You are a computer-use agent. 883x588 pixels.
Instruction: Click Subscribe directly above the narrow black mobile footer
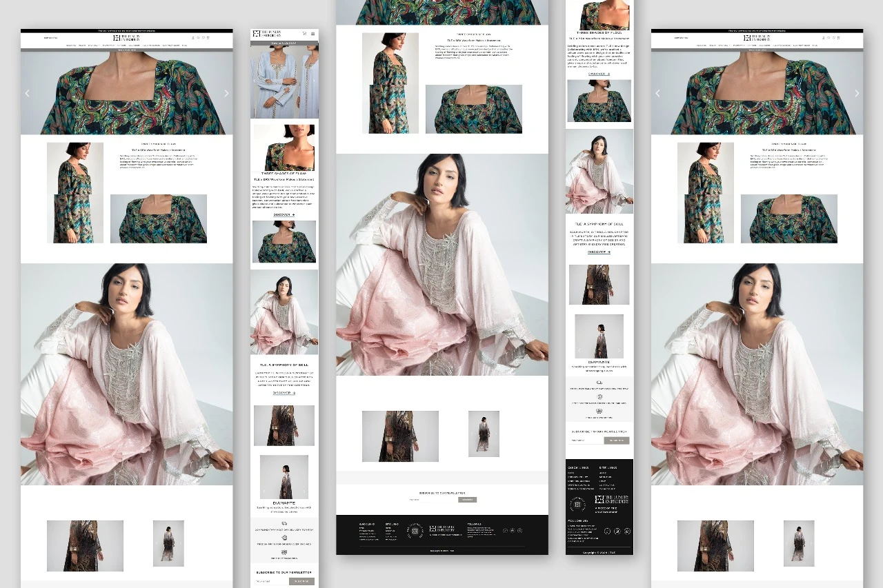[x=617, y=440]
